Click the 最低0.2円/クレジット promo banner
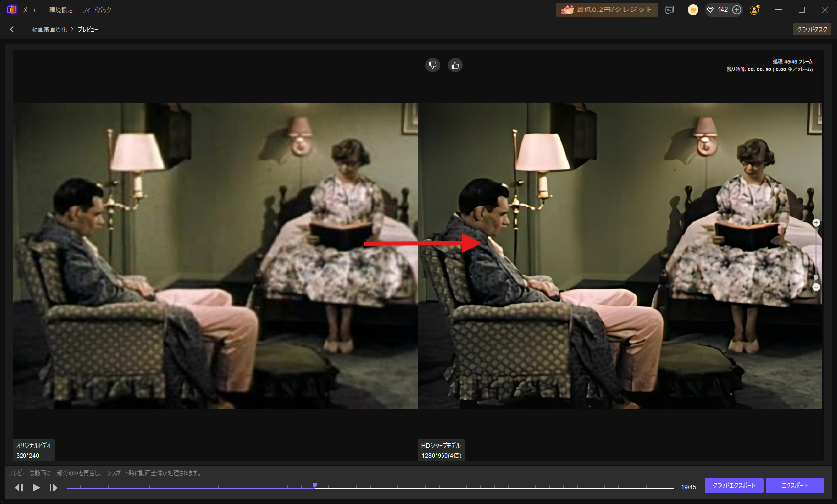This screenshot has height=504, width=837. point(606,10)
